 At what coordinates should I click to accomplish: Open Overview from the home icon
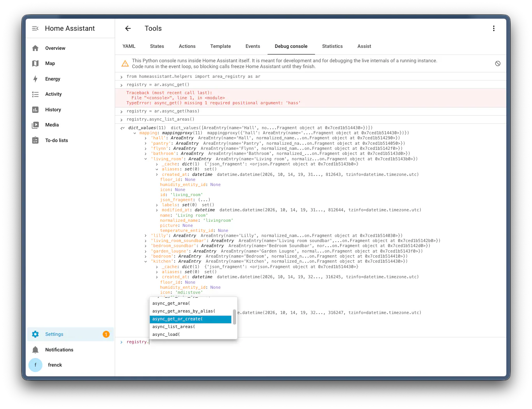[35, 48]
